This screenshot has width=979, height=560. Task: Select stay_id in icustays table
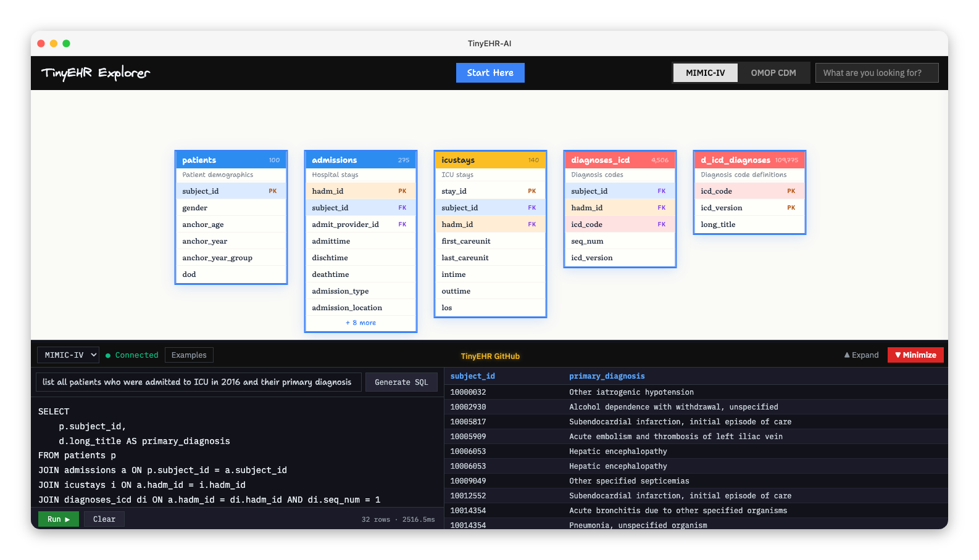coord(490,191)
